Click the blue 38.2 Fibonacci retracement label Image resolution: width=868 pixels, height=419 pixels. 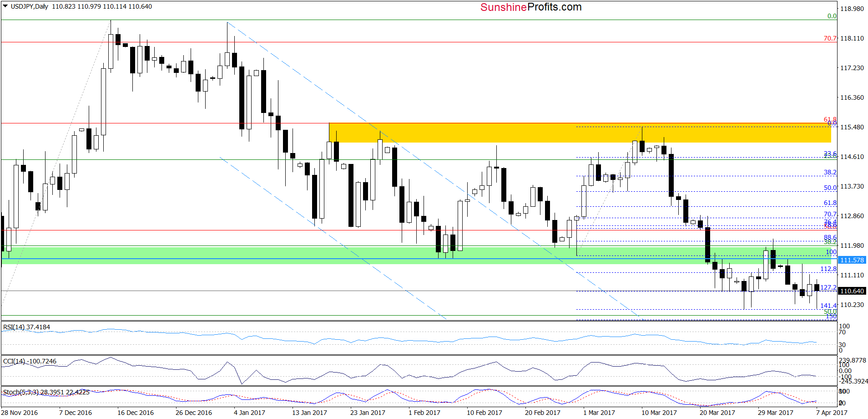(x=830, y=172)
